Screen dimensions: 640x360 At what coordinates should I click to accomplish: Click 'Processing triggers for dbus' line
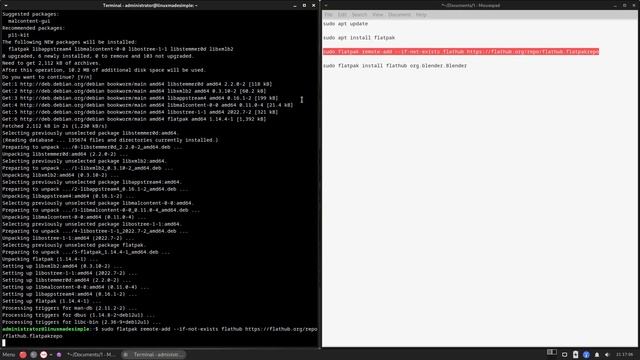(79, 315)
